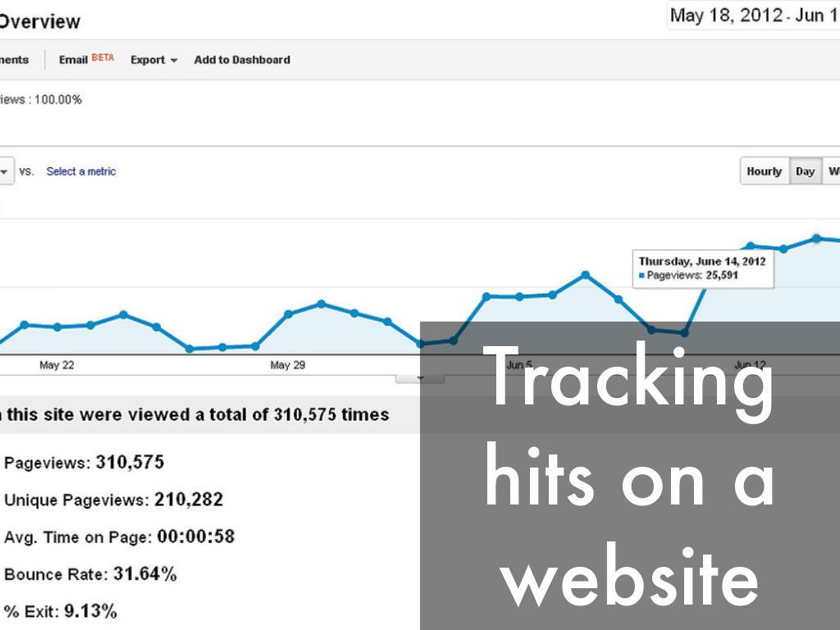840x630 pixels.
Task: Select the Unique Pageviews 210,282 metric
Action: 113,500
